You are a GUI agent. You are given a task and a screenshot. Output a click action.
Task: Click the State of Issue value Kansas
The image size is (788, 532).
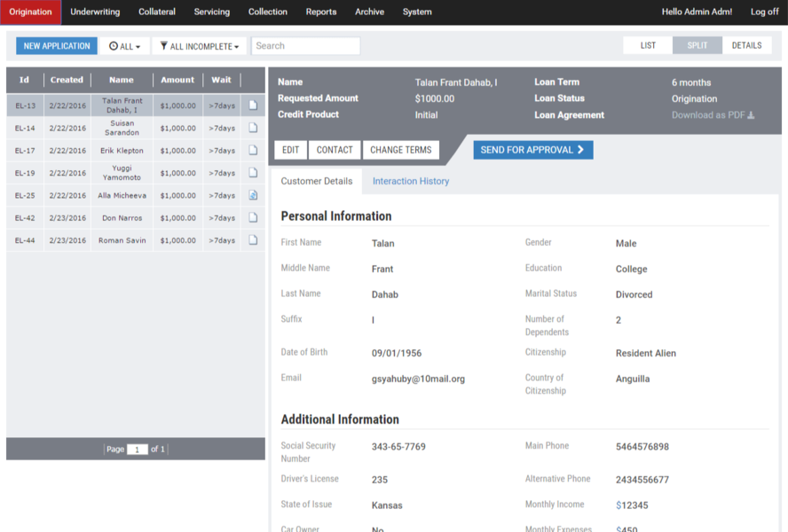pyautogui.click(x=387, y=505)
